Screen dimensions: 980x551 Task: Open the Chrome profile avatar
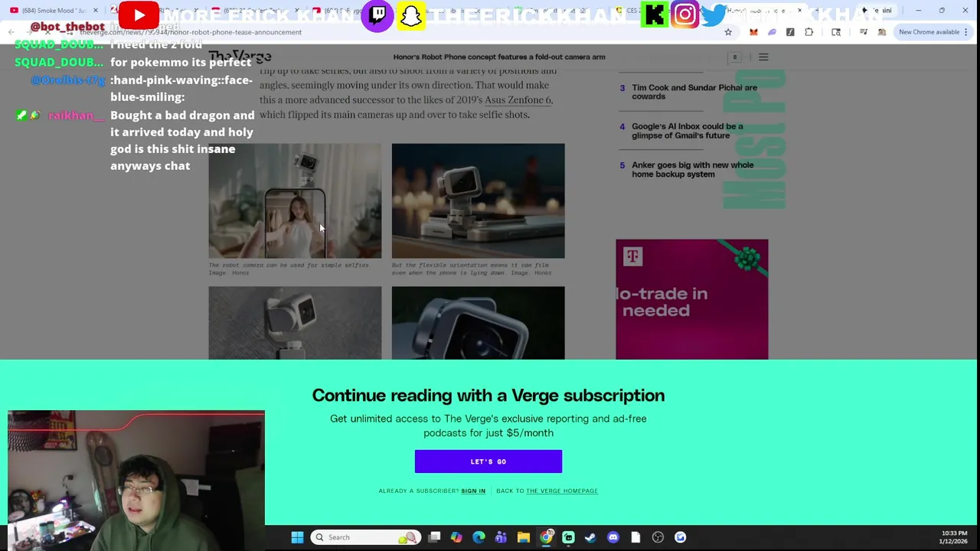882,32
